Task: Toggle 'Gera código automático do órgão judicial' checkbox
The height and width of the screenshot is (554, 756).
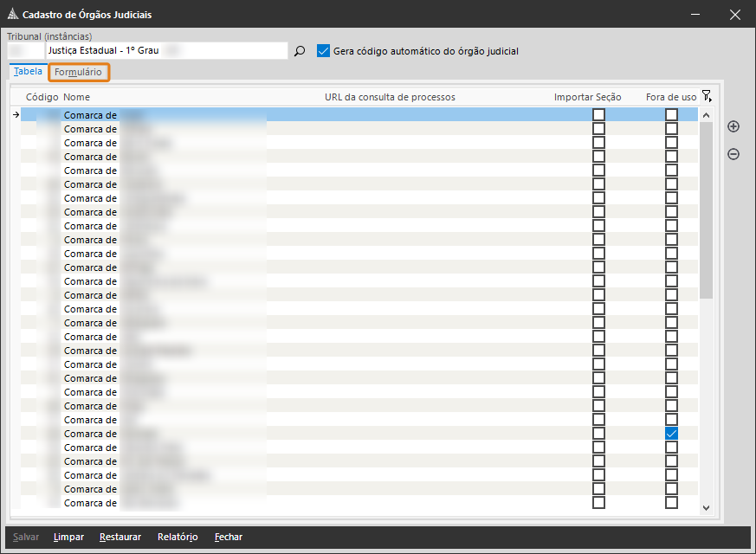Action: [x=324, y=51]
